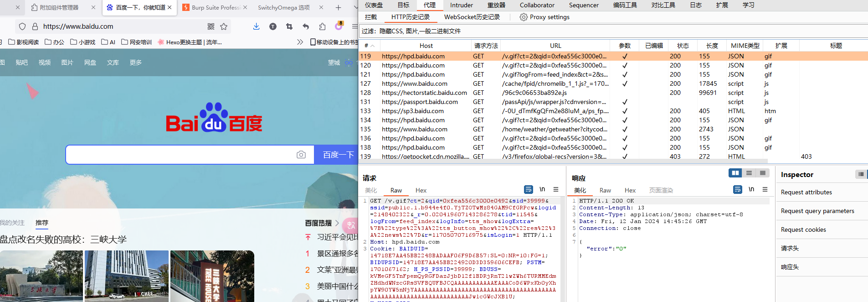Open the Firefox downloads arrow icon

pos(256,26)
